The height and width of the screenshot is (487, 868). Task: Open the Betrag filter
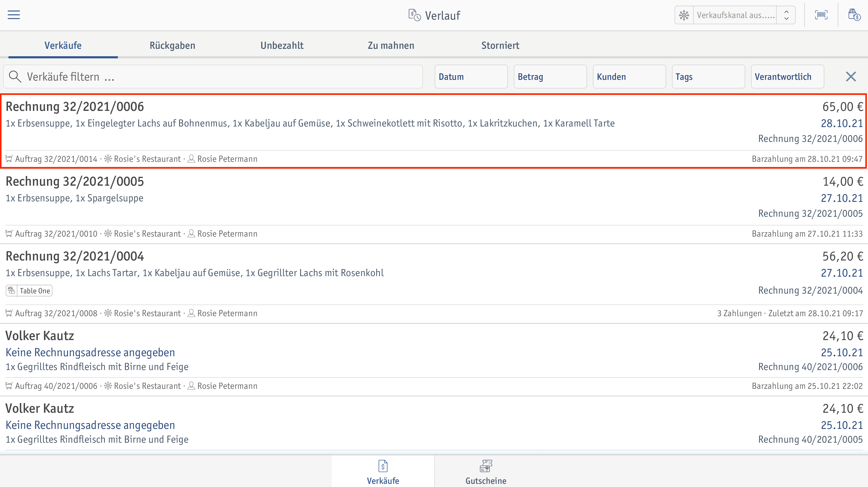coord(550,77)
